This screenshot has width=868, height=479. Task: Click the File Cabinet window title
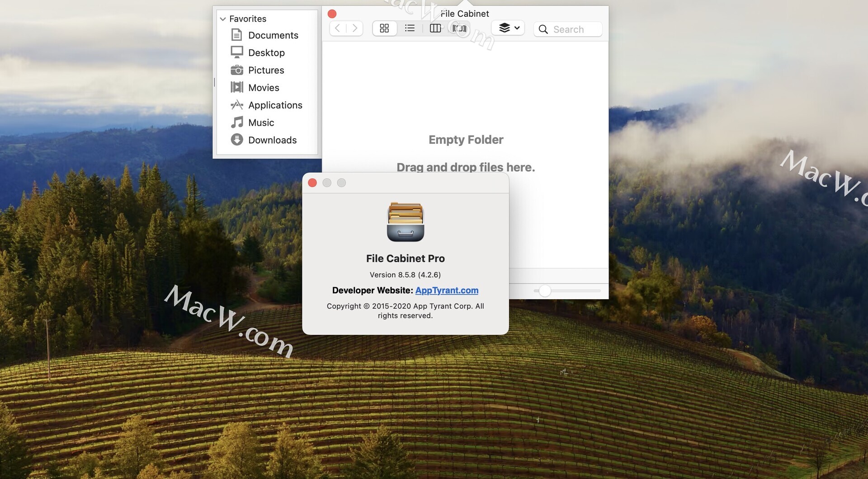tap(465, 14)
